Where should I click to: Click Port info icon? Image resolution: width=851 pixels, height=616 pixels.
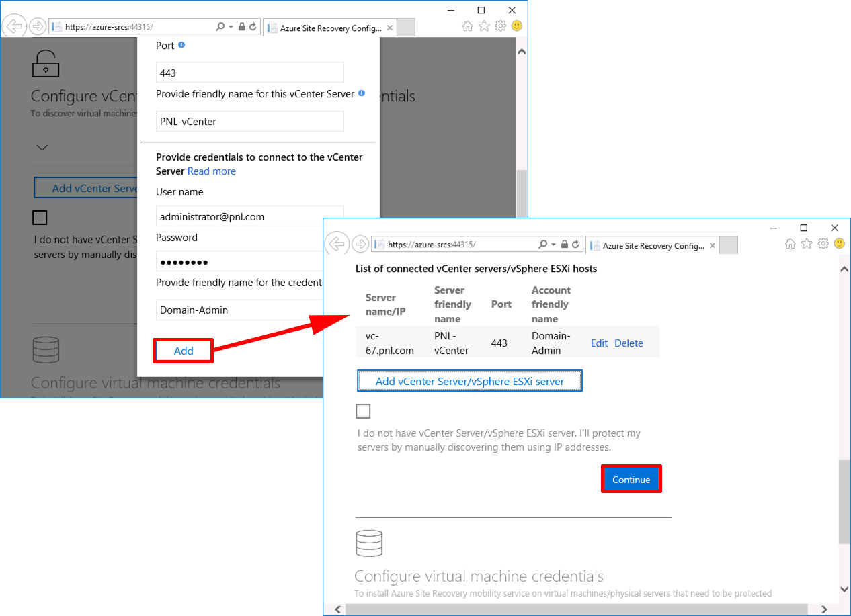181,45
